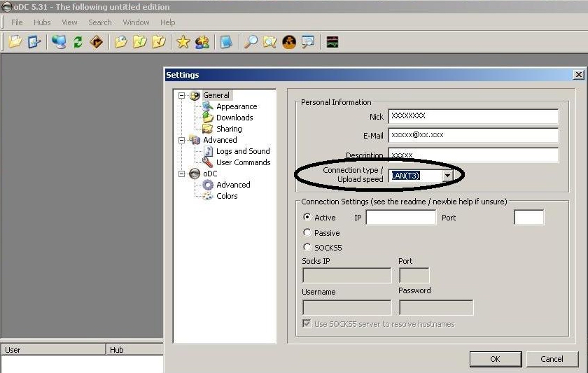Open the File menu

coord(17,22)
